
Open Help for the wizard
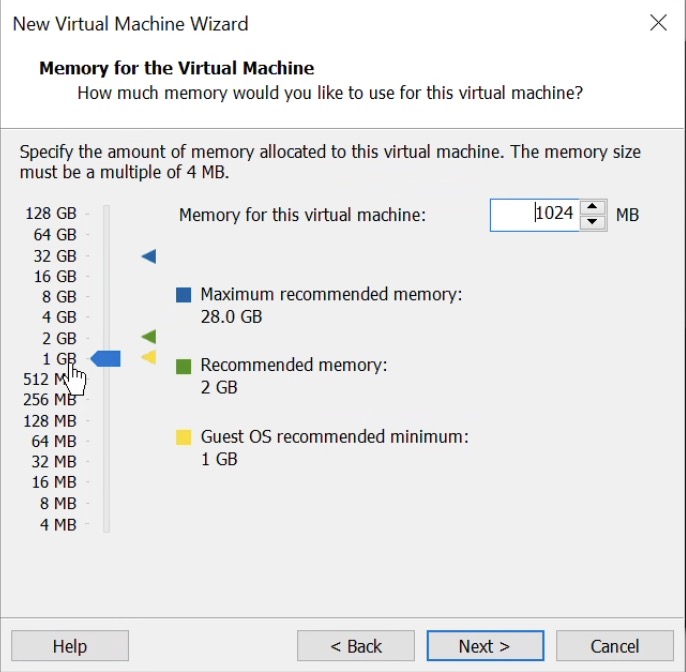[x=70, y=646]
